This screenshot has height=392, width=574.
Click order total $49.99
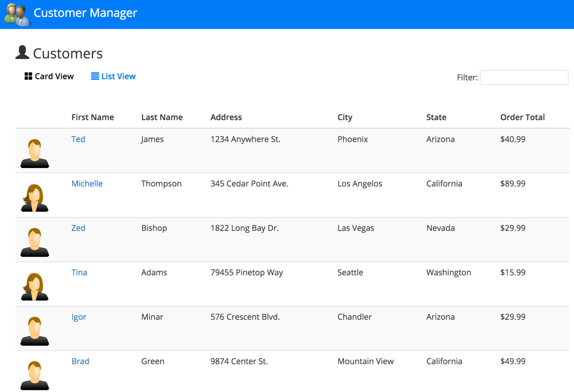pyautogui.click(x=513, y=361)
